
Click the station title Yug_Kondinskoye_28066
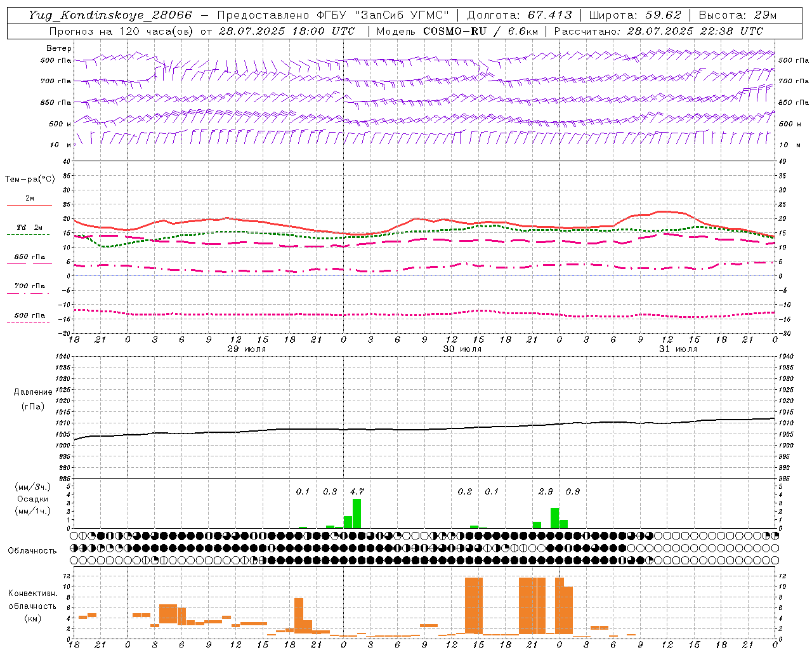[x=110, y=15]
